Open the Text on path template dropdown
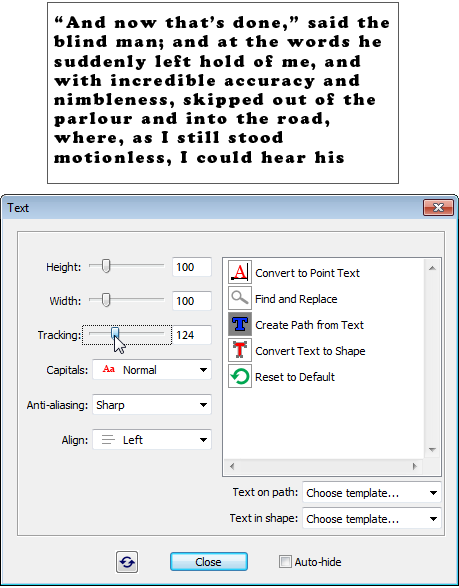The image size is (459, 588). click(x=372, y=492)
